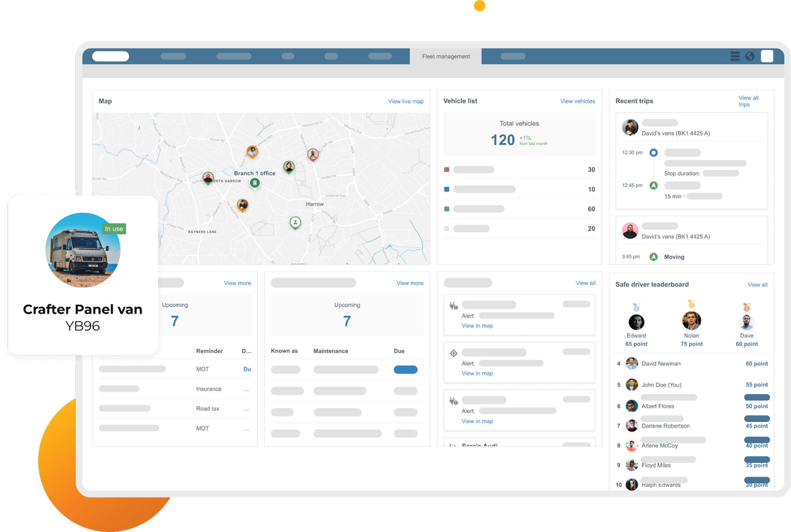791x532 pixels.
Task: Click the green Moving arrow icon in Recent trips
Action: coord(654,257)
